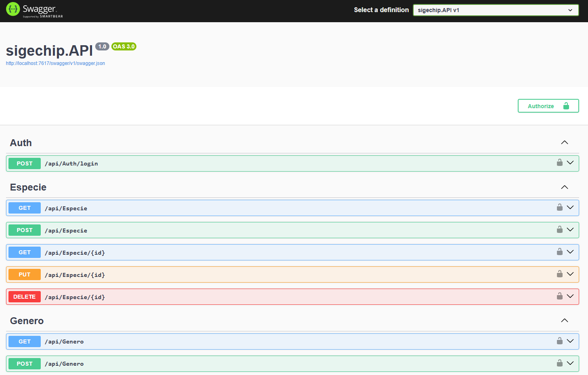Collapse the Genero section
The width and height of the screenshot is (588, 375).
pyautogui.click(x=564, y=320)
